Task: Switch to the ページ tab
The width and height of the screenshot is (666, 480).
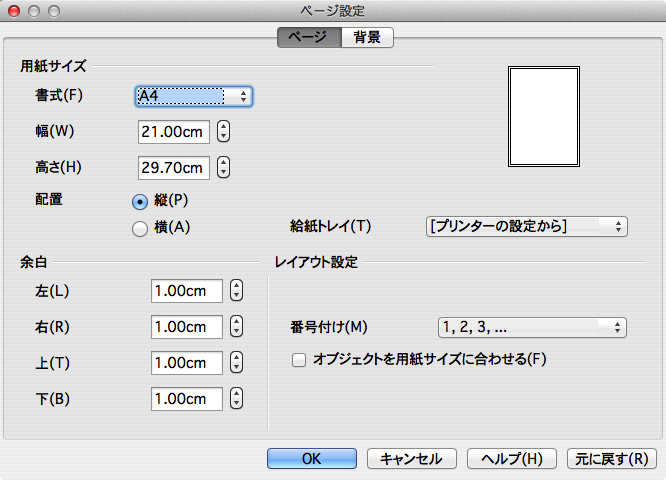Action: (309, 37)
